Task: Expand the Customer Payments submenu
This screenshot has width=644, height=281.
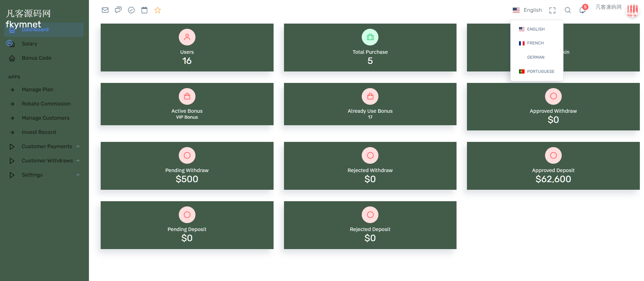Action: point(47,146)
